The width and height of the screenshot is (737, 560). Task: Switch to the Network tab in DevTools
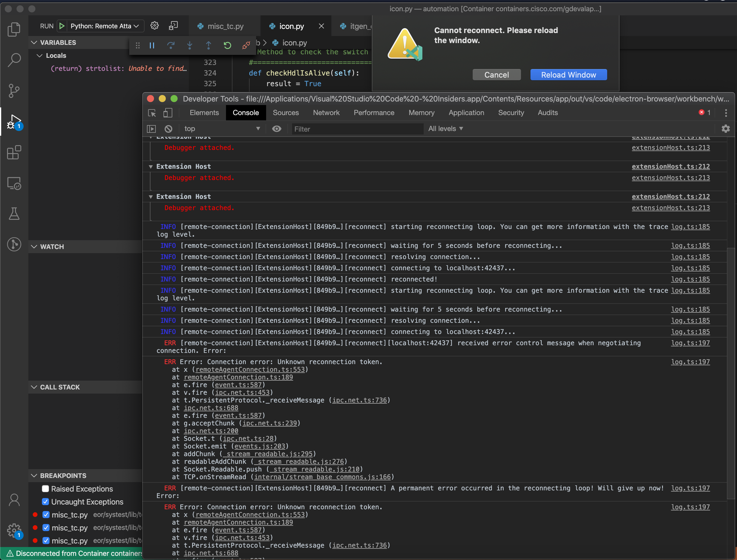point(326,113)
